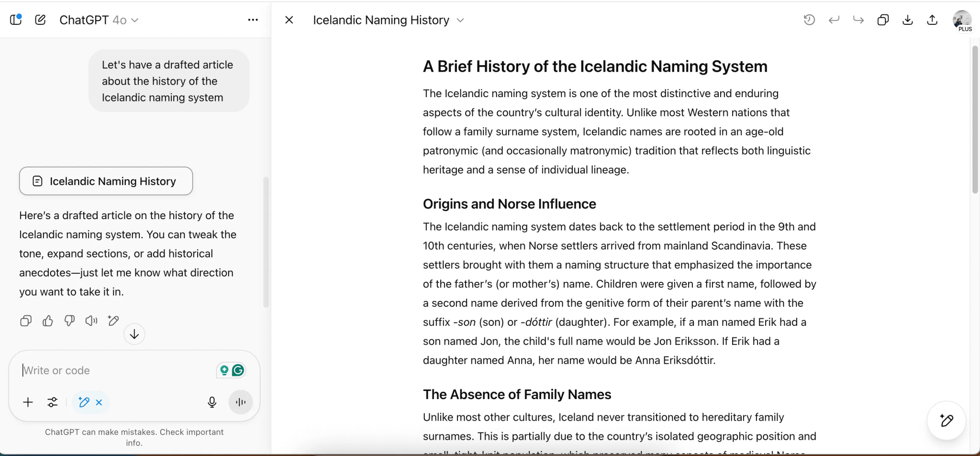Download the Icelandic Naming History document
980x456 pixels.
(907, 20)
